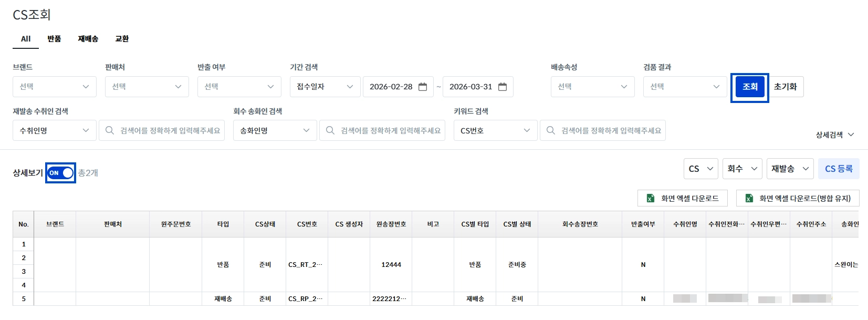Open the 집수일자 period type dropdown
The image size is (868, 320).
325,87
